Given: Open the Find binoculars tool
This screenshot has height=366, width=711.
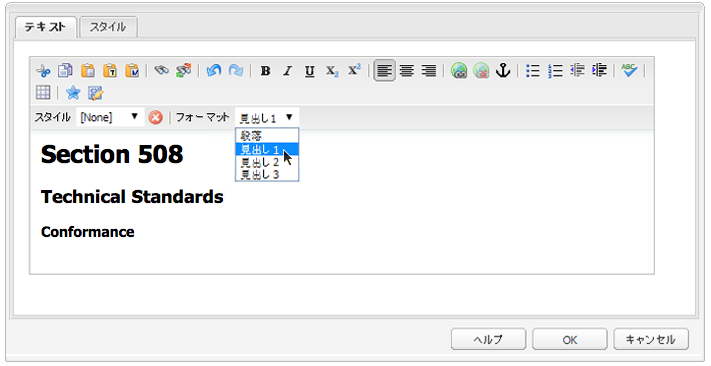Looking at the screenshot, I should (161, 71).
